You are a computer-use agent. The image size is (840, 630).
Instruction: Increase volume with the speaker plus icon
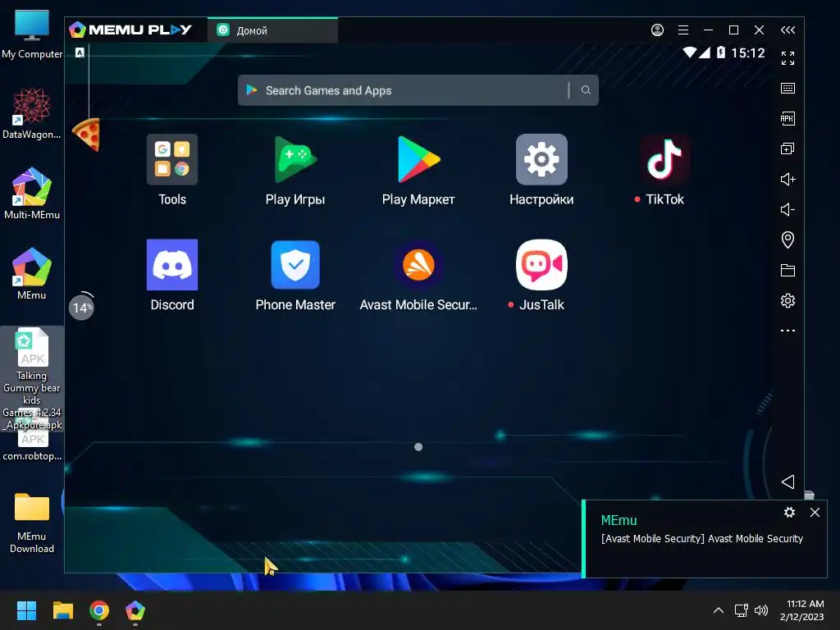pos(787,179)
